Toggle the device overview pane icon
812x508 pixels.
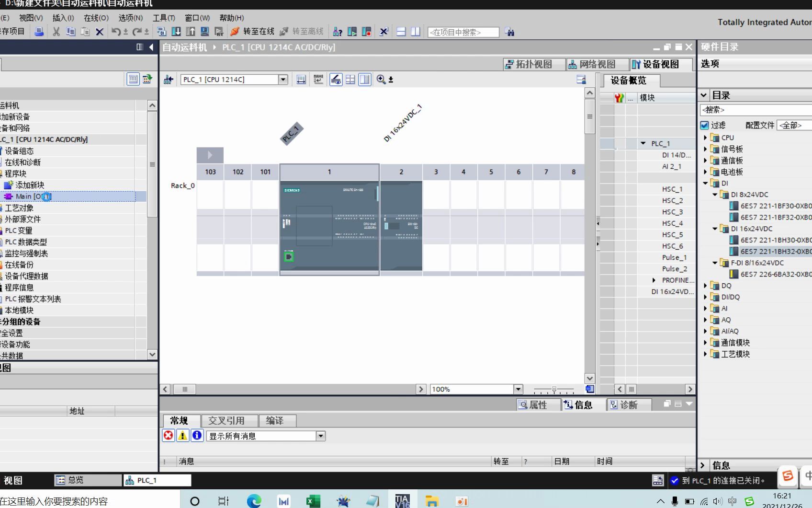(x=365, y=80)
